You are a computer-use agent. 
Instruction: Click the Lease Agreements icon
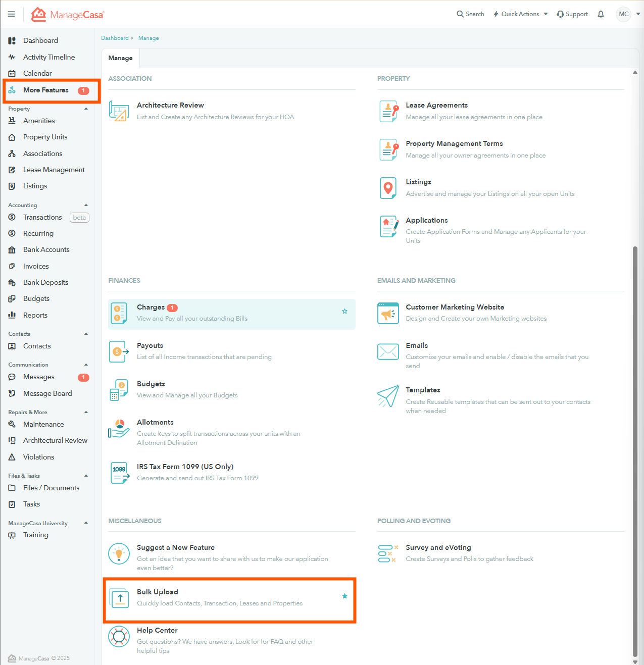click(388, 111)
